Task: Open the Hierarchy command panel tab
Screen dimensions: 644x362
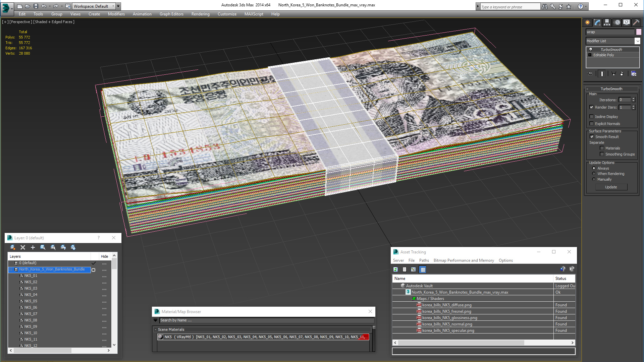Action: pos(607,22)
